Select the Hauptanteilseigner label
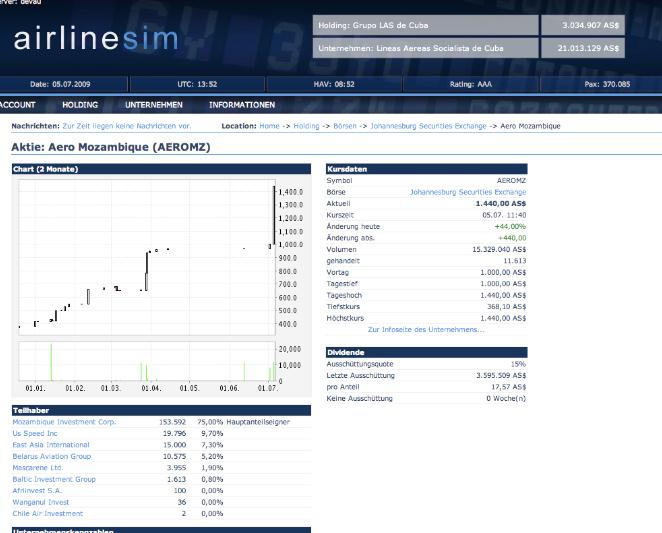The width and height of the screenshot is (662, 533). 258,422
